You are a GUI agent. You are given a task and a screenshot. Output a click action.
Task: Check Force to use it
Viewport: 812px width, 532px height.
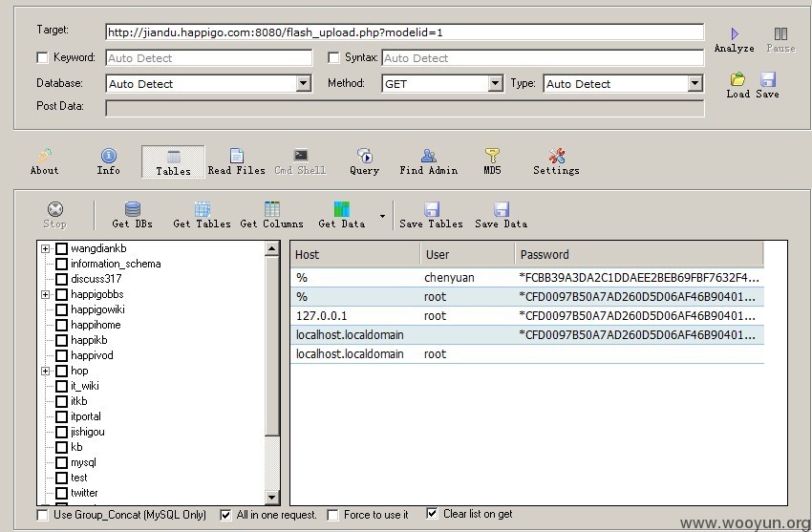(x=333, y=515)
